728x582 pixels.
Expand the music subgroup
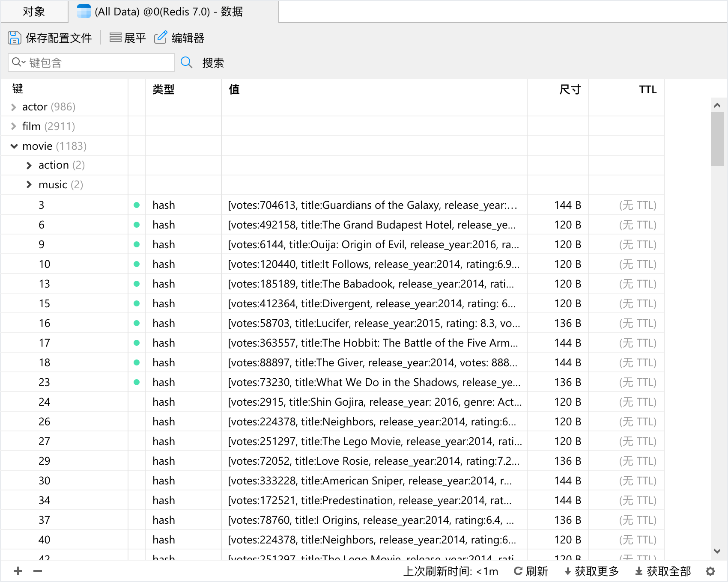pos(29,184)
